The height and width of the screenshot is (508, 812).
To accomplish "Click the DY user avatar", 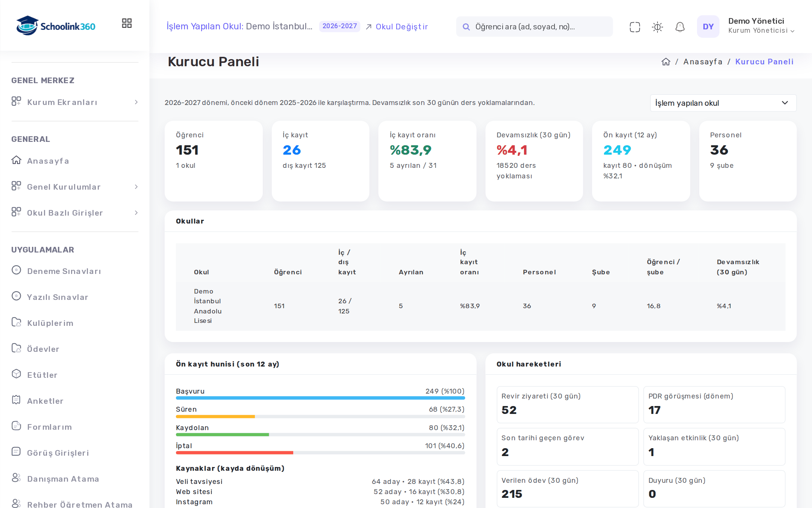I will click(x=708, y=27).
